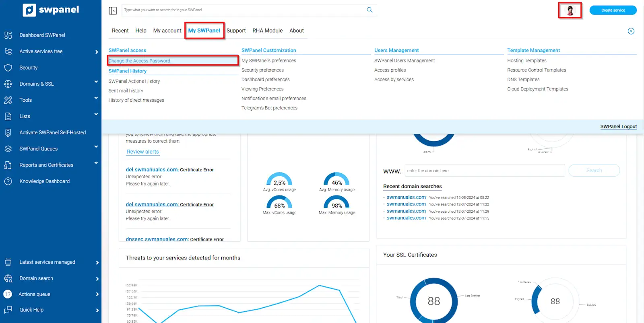Click the Quick Help chat icon

coord(8,310)
